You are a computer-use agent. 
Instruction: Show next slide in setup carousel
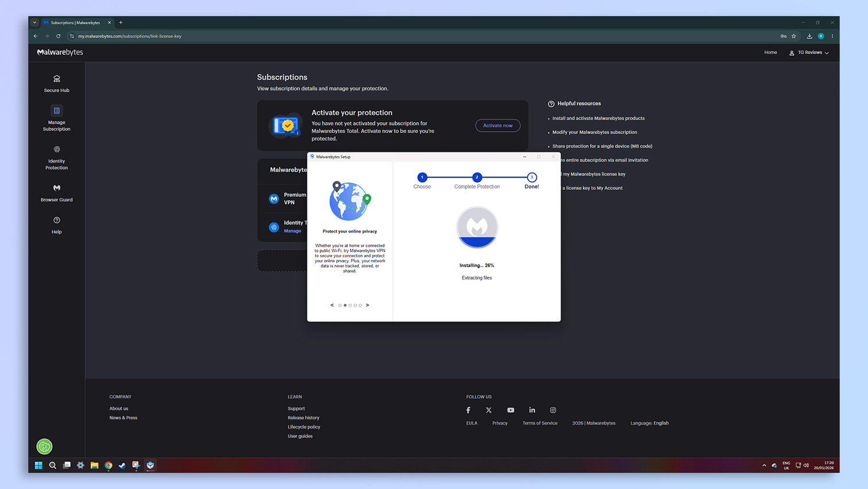[x=367, y=305]
